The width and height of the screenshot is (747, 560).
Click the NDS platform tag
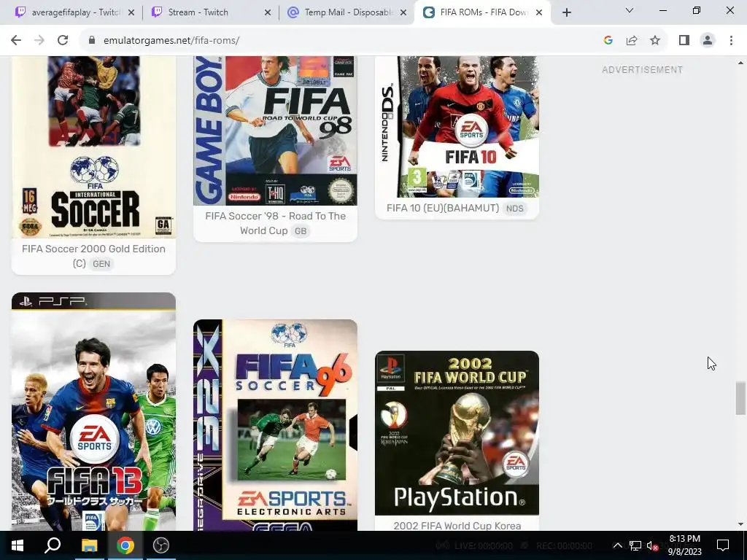point(514,209)
